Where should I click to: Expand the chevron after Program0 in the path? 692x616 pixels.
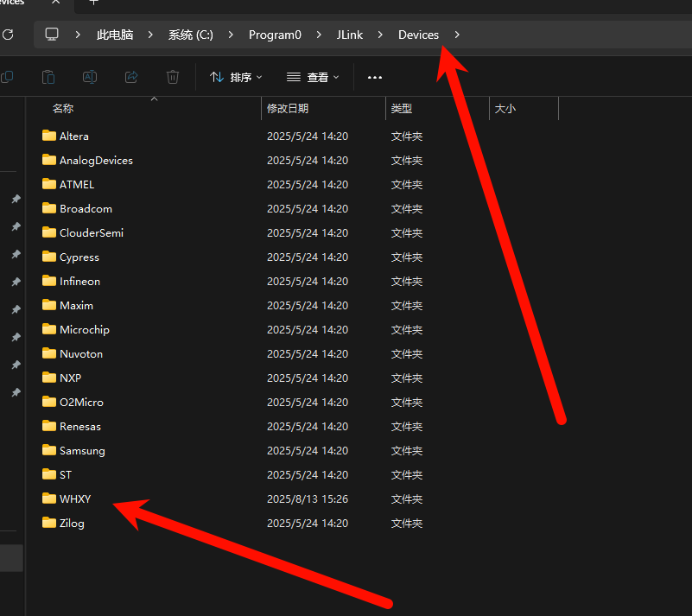pos(319,35)
